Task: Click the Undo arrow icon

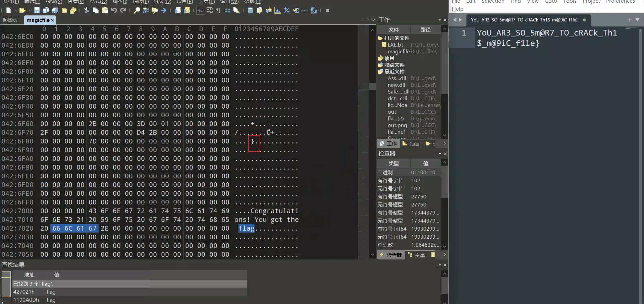Action: [114, 11]
